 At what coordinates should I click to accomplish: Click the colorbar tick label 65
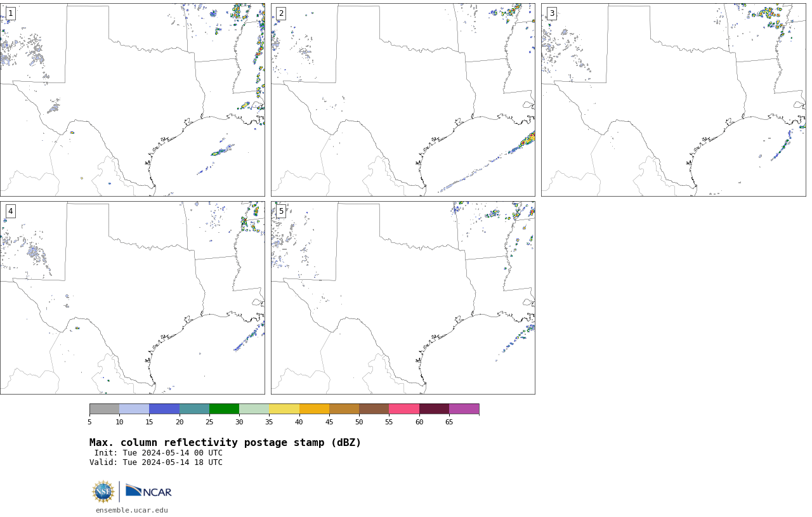449,422
